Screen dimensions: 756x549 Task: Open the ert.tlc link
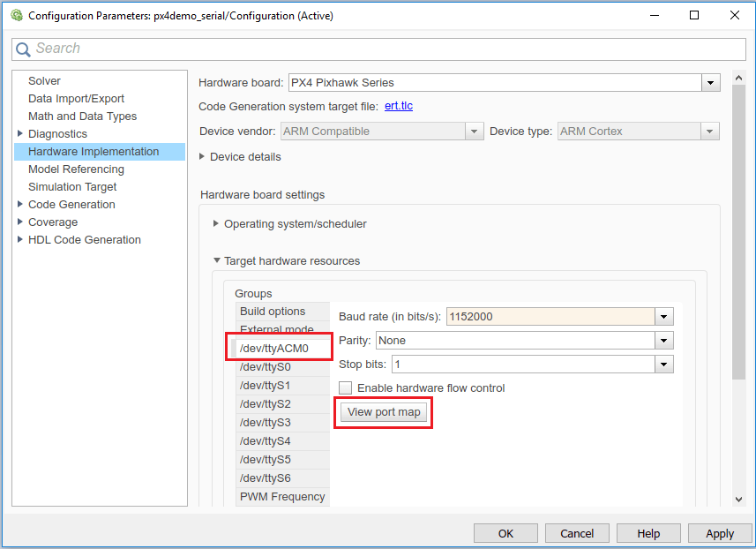[398, 106]
